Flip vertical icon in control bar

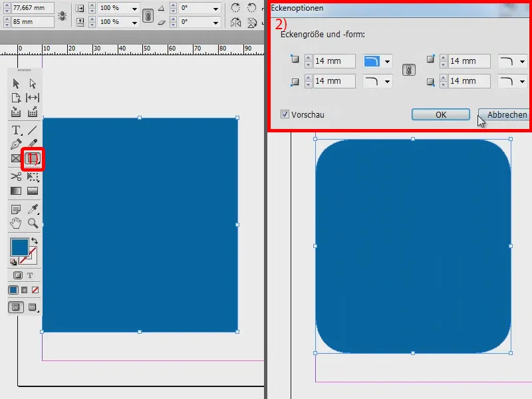(252, 23)
